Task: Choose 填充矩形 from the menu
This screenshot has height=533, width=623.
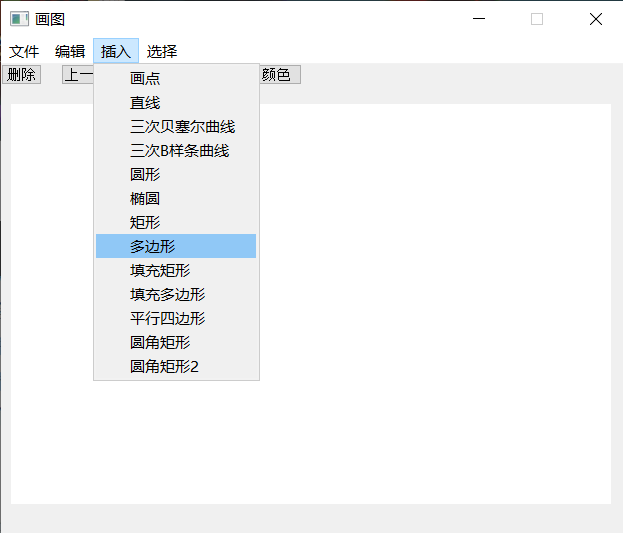Action: (x=176, y=270)
